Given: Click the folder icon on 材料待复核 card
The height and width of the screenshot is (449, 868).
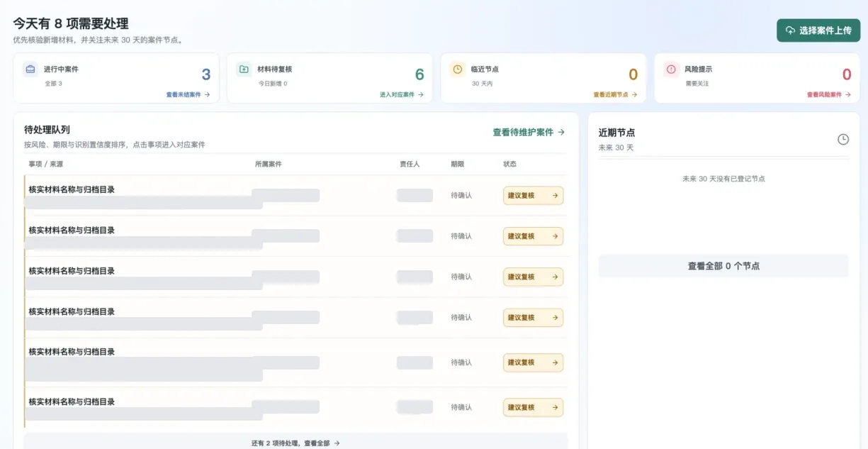Looking at the screenshot, I should click(x=244, y=70).
